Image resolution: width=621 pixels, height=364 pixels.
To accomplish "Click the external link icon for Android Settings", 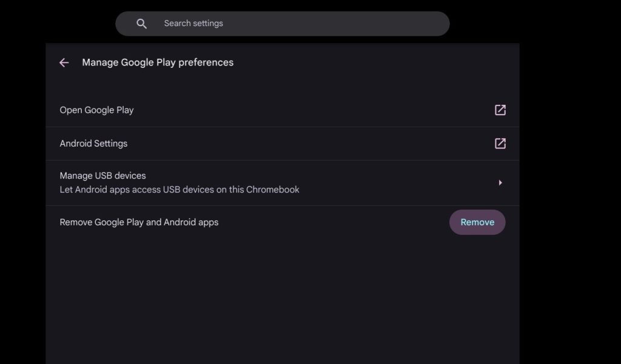I will pos(500,144).
